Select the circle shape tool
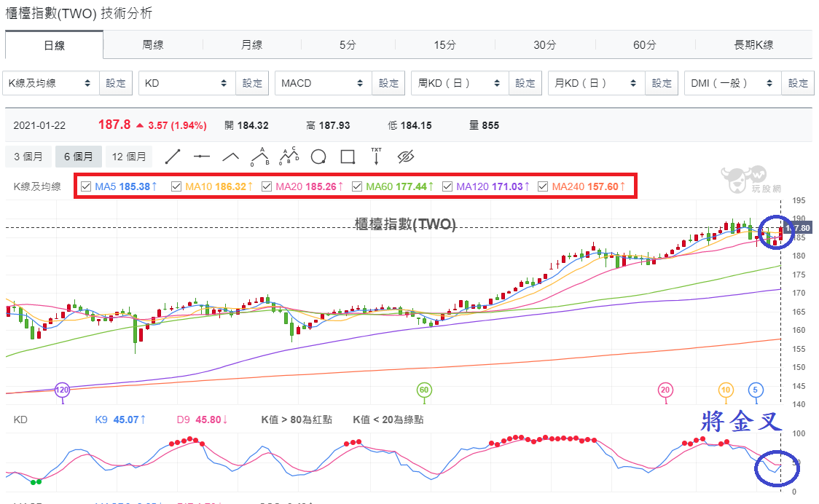Image resolution: width=819 pixels, height=504 pixels. [x=318, y=157]
